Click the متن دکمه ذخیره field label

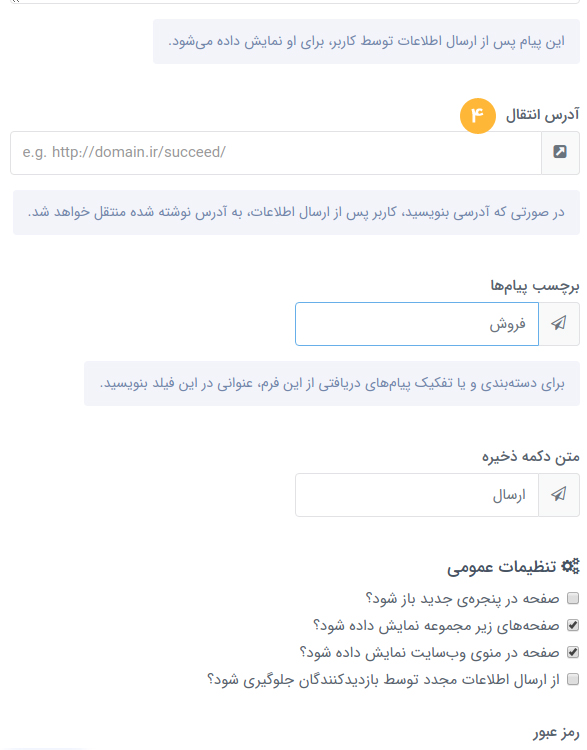pyautogui.click(x=531, y=457)
